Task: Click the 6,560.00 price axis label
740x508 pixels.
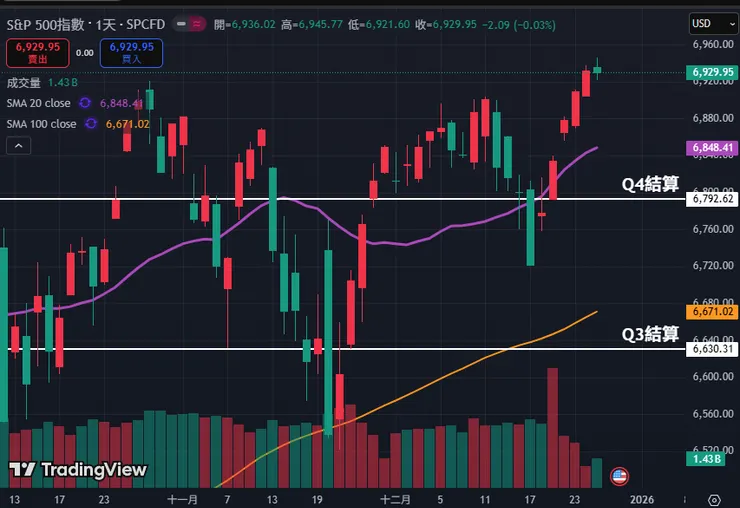Action: 713,414
